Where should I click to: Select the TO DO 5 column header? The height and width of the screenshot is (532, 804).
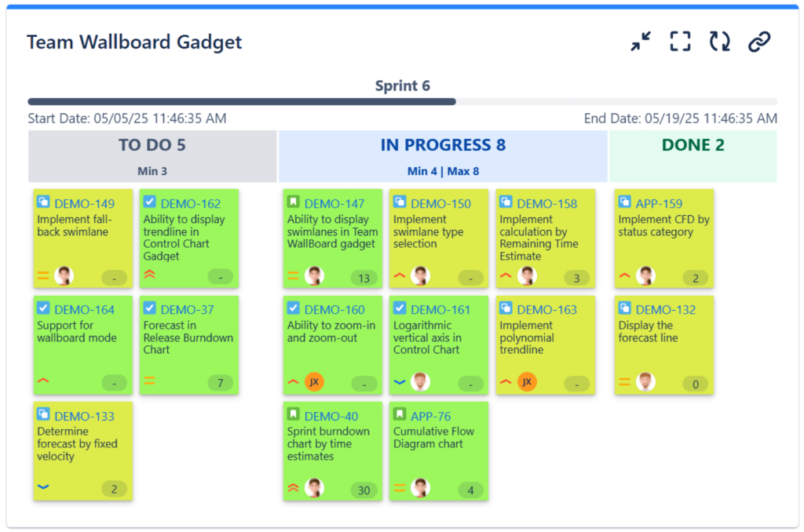(152, 145)
